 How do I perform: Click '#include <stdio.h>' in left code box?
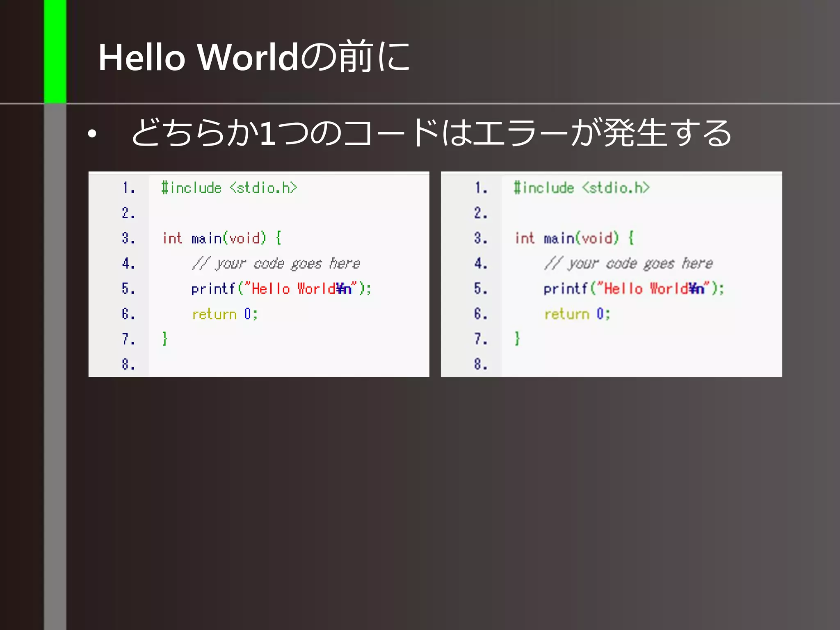click(229, 188)
